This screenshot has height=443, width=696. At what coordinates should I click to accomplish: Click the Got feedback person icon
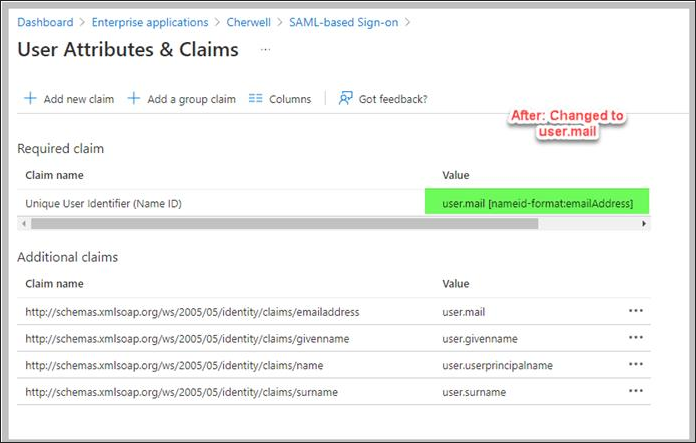click(x=346, y=99)
